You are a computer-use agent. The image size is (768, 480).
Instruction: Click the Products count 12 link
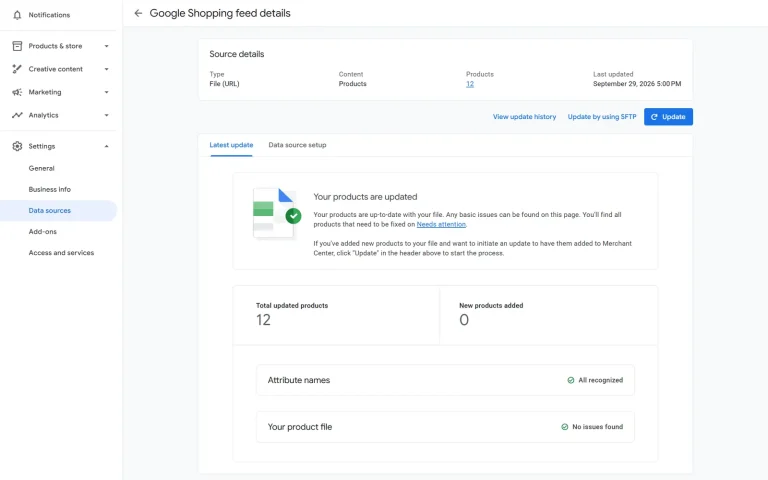(x=470, y=84)
